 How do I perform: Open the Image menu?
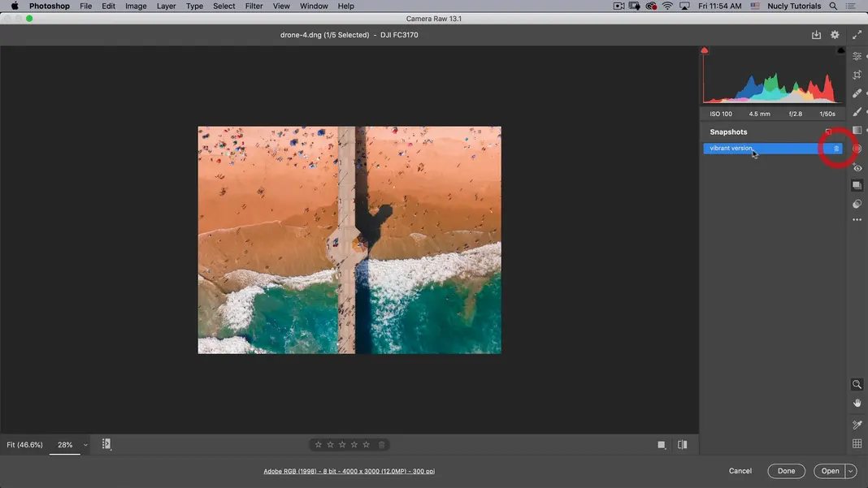[136, 6]
